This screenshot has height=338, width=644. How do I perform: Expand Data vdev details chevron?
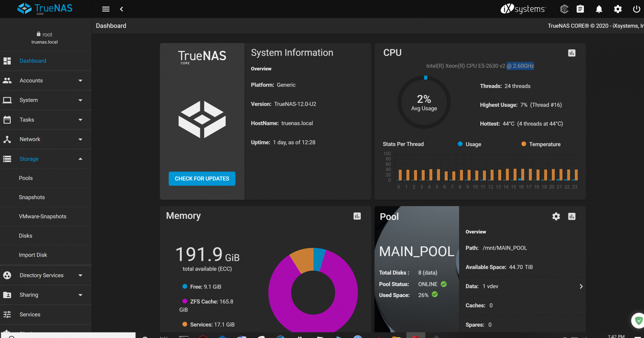[x=581, y=286]
